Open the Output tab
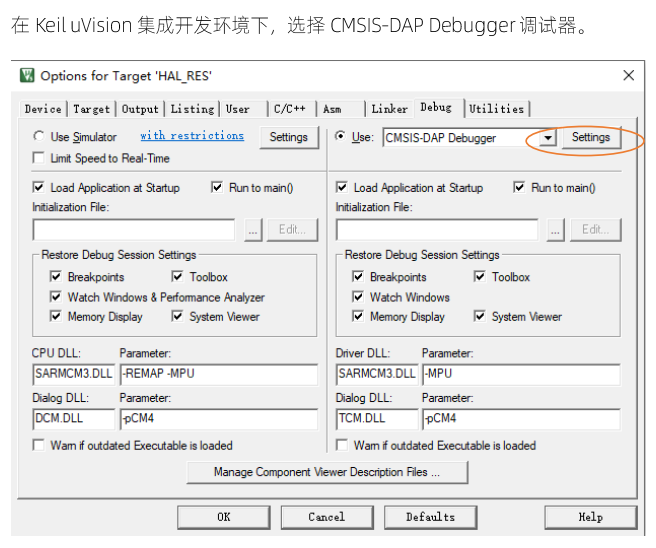This screenshot has height=548, width=656. (140, 109)
